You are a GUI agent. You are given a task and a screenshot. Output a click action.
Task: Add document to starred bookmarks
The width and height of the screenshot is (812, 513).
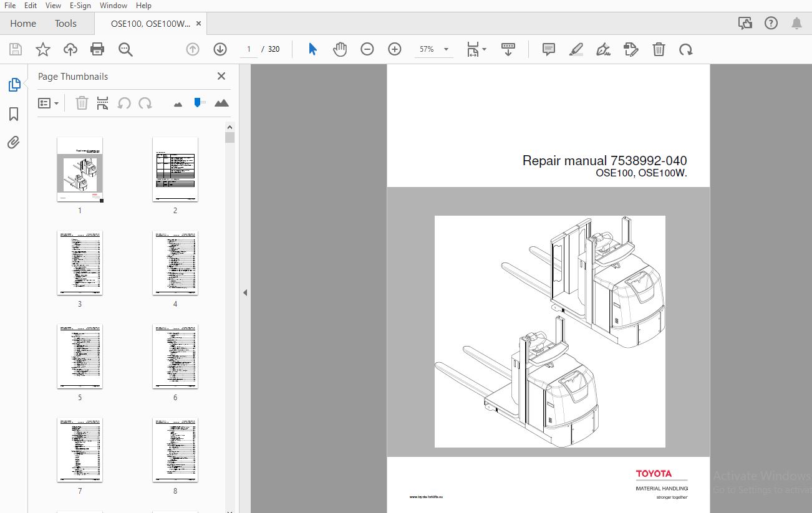coord(43,49)
